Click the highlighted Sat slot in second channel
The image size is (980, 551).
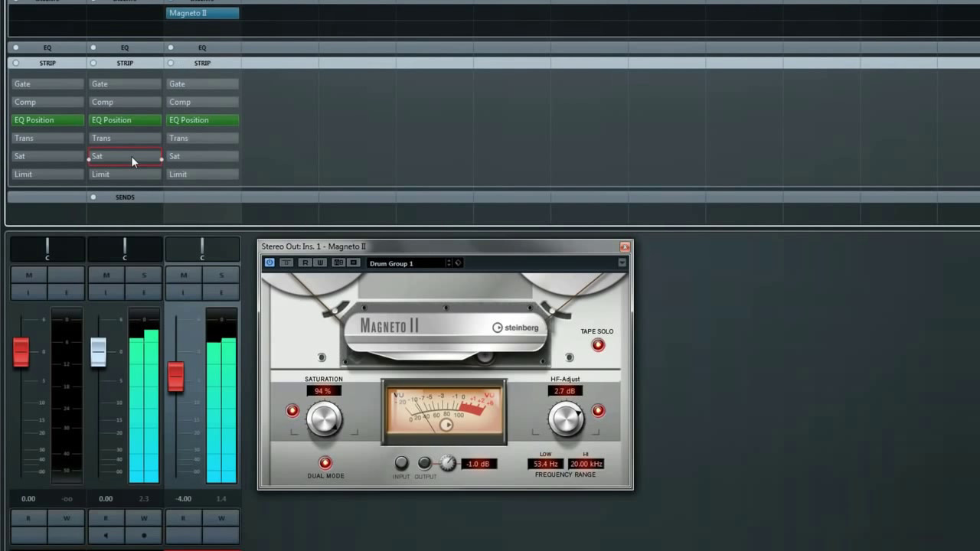(125, 156)
